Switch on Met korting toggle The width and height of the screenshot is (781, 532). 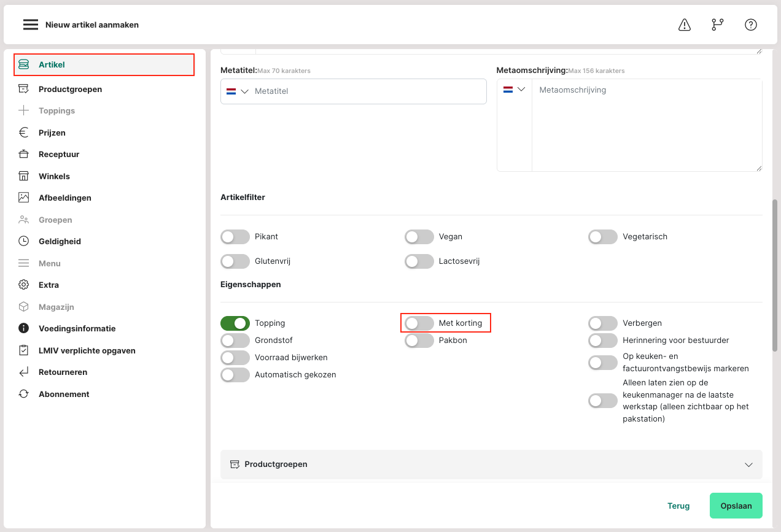click(x=419, y=323)
